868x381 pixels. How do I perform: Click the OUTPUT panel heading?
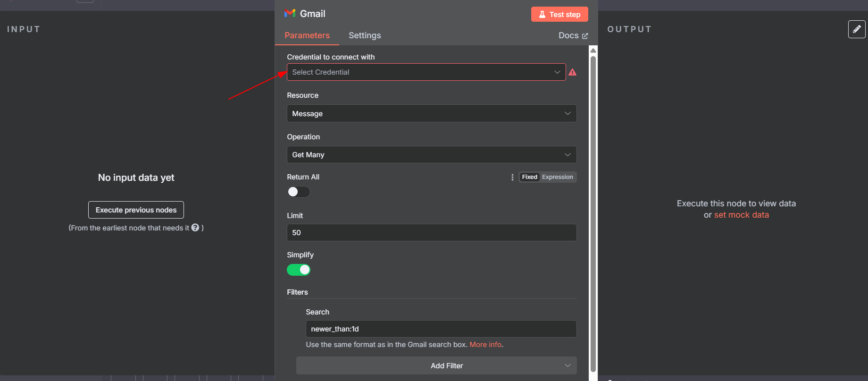click(629, 29)
